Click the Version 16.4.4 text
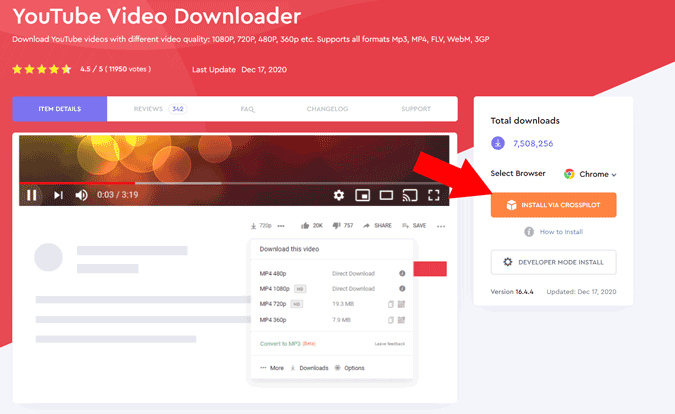 point(512,292)
